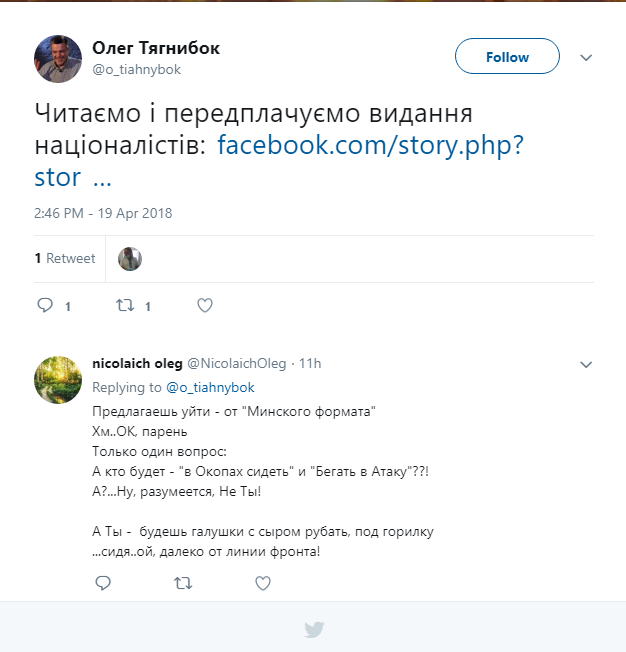
Task: Follow Олег Тягнибок
Action: click(507, 57)
